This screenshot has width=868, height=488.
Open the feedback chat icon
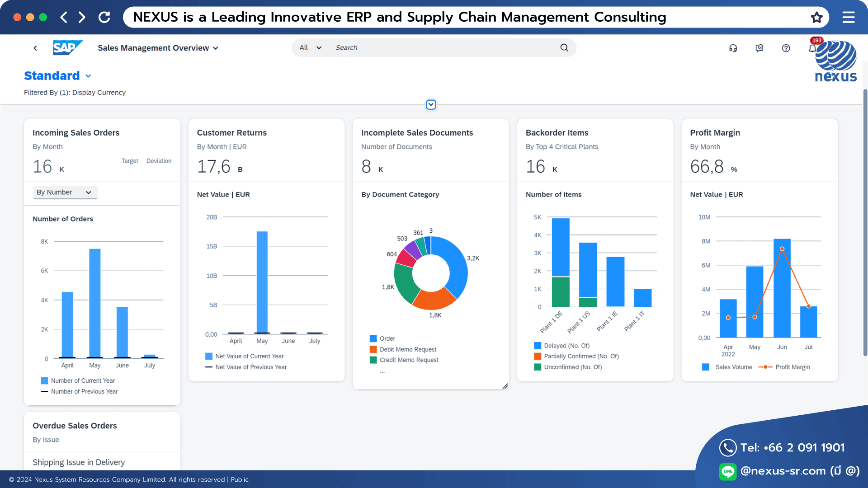pyautogui.click(x=759, y=48)
